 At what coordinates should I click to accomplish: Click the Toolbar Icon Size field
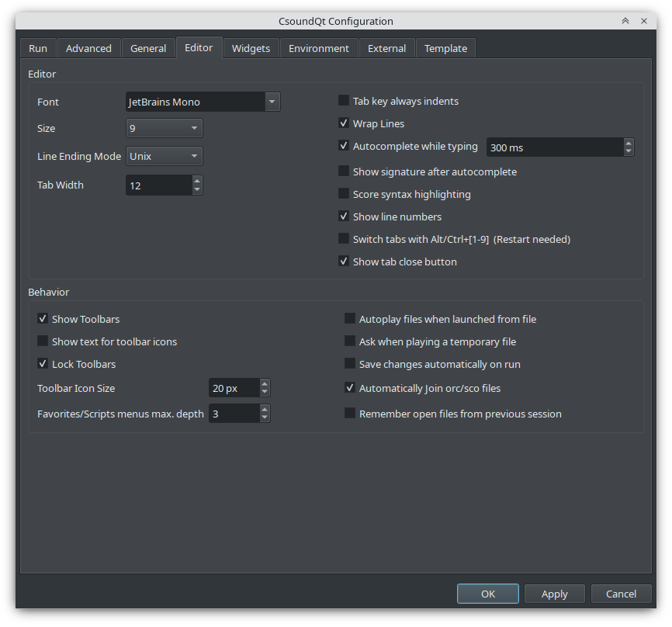coord(234,388)
